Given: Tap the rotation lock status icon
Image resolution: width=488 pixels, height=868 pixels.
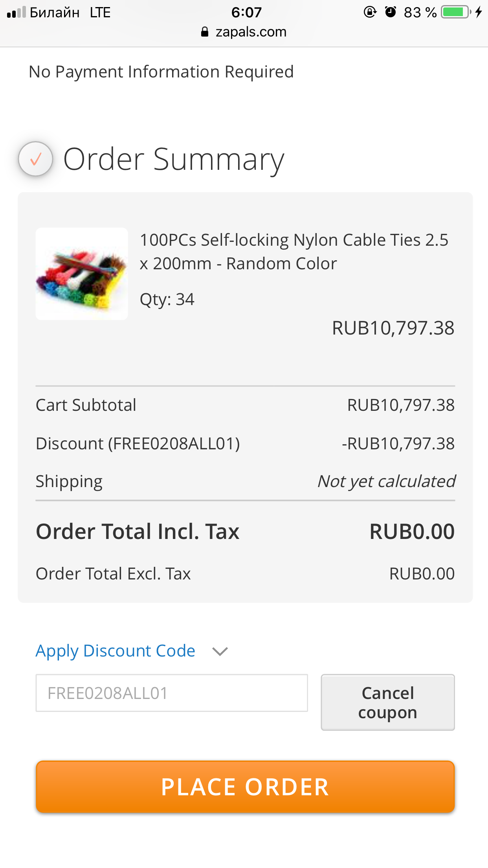Looking at the screenshot, I should click(370, 12).
